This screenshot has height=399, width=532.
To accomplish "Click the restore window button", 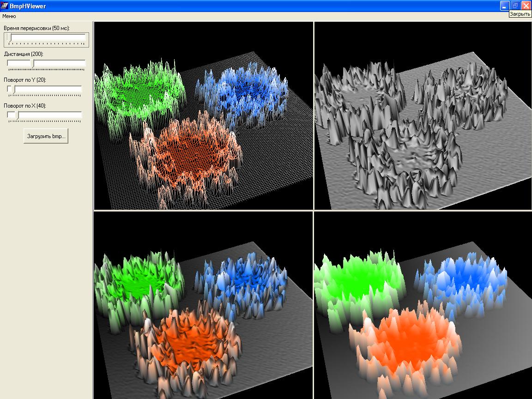I will pos(515,6).
